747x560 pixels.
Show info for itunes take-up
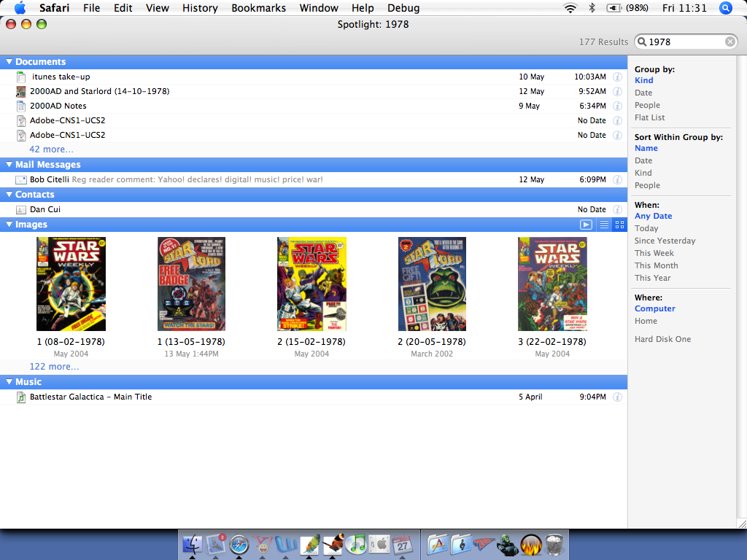tap(617, 77)
